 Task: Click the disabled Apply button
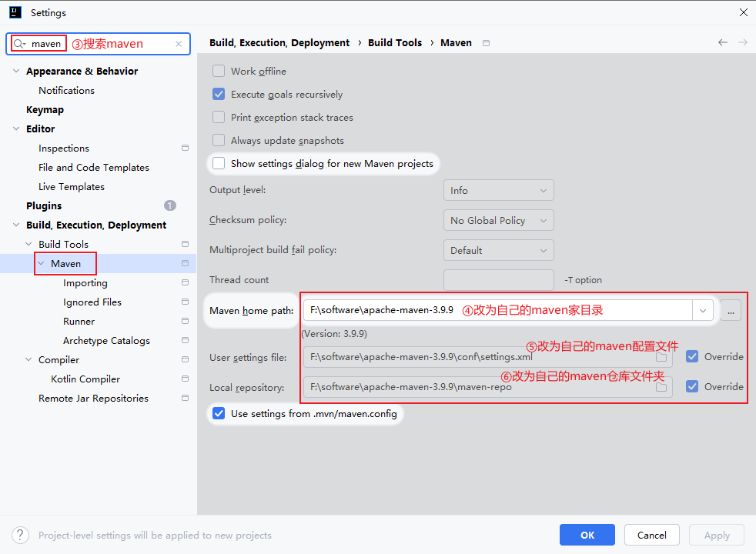(717, 536)
